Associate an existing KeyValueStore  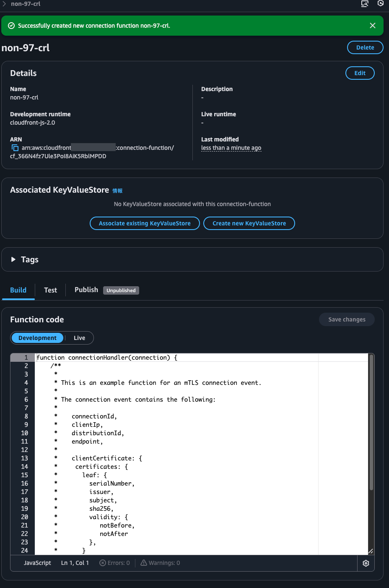pyautogui.click(x=144, y=223)
